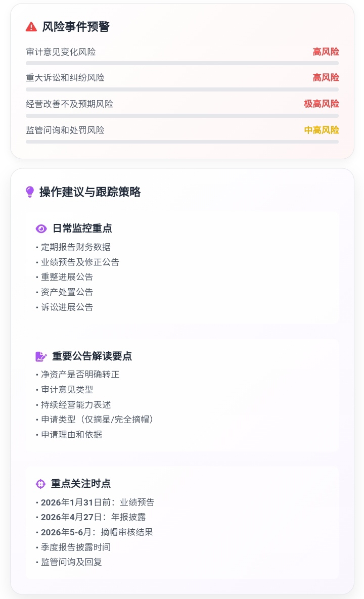
Task: Click the 经营改善不及预期风险 progress bar
Action: pyautogui.click(x=182, y=116)
